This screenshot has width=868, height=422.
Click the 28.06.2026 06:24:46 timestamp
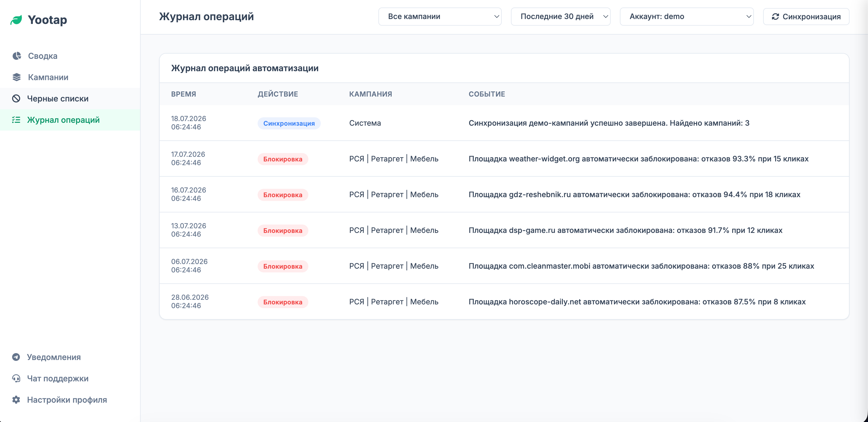190,301
